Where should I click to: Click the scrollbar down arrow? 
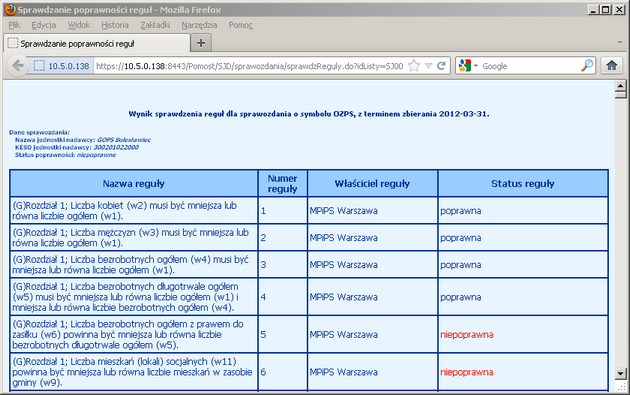(620, 373)
